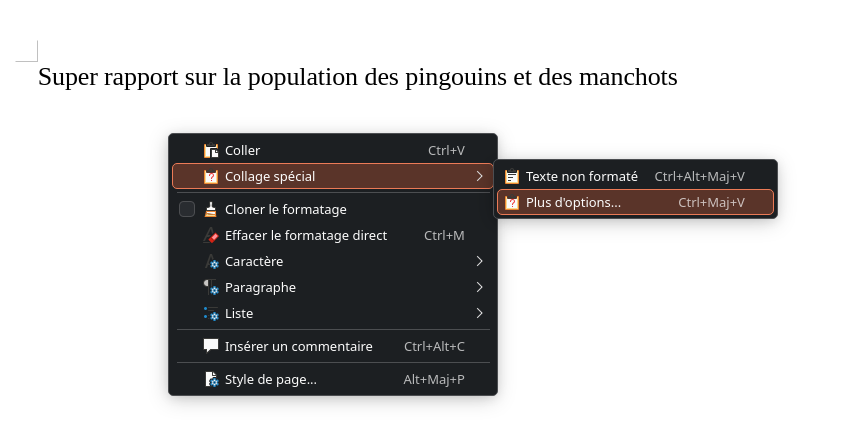The height and width of the screenshot is (421, 858).
Task: Click the Effacer le formatage direct icon
Action: (x=211, y=235)
